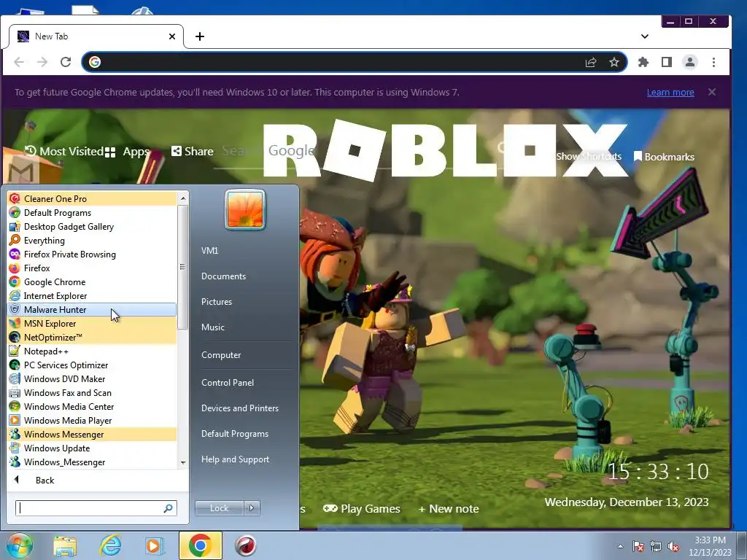The width and height of the screenshot is (747, 560).
Task: Click the Windows Start orb
Action: (x=20, y=545)
